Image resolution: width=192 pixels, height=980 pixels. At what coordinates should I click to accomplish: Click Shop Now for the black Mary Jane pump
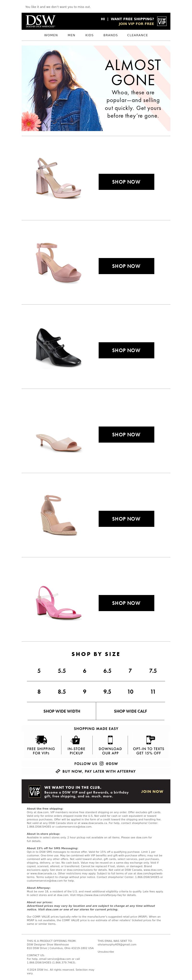[x=126, y=350]
